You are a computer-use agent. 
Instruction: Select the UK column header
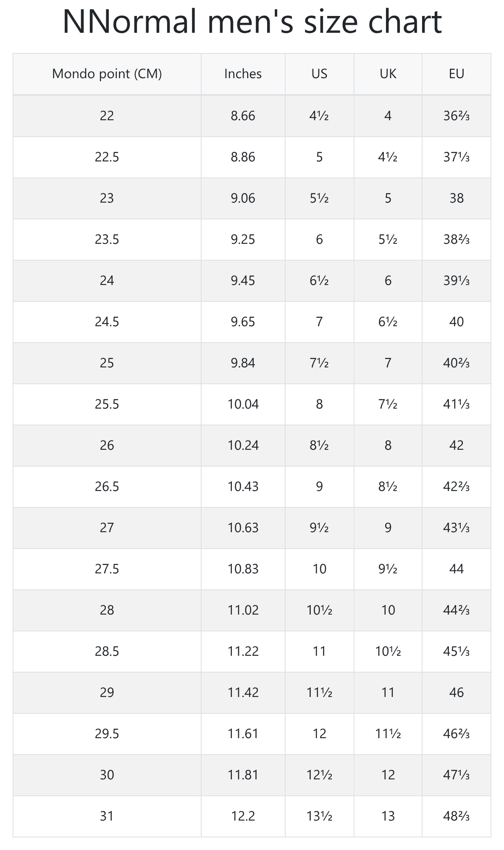(388, 74)
